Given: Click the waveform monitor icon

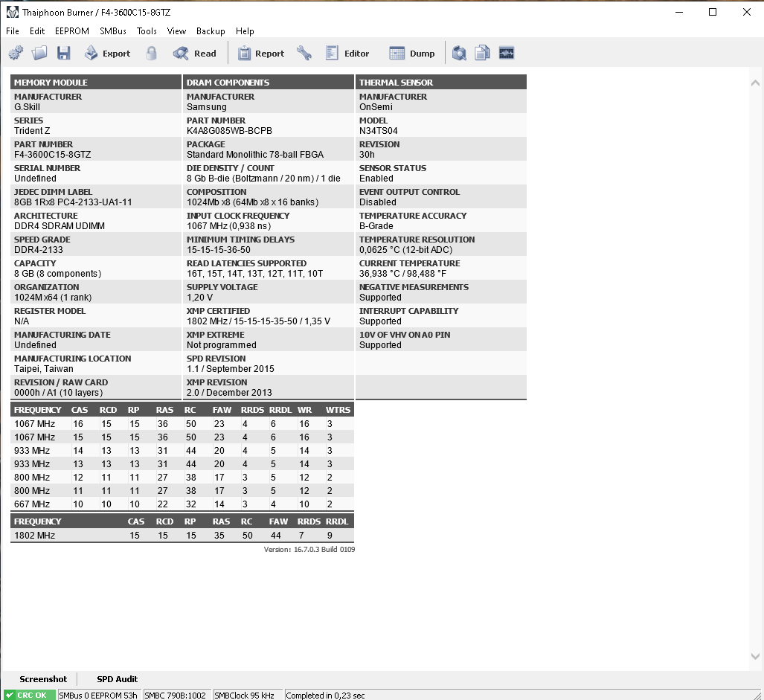Looking at the screenshot, I should 507,53.
